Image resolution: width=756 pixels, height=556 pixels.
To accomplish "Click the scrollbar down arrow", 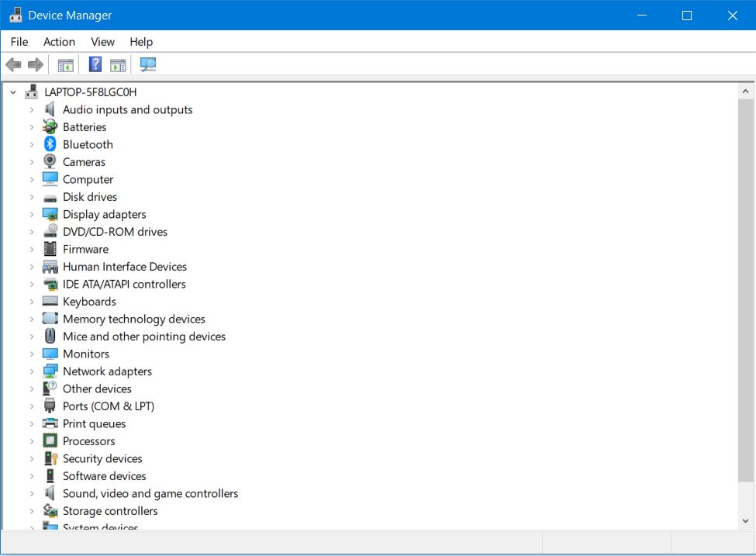I will click(x=745, y=520).
